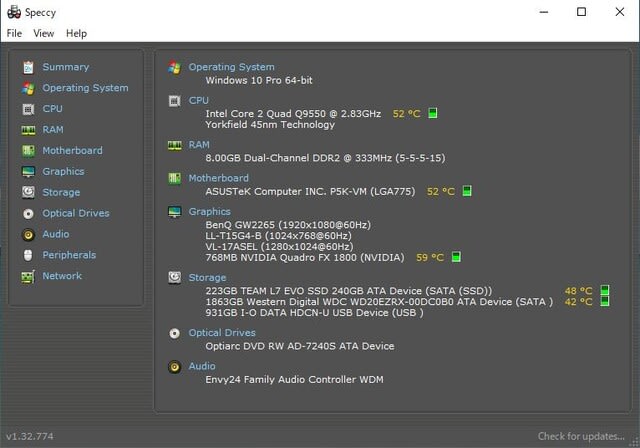
Task: Open the File menu
Action: coord(14,33)
